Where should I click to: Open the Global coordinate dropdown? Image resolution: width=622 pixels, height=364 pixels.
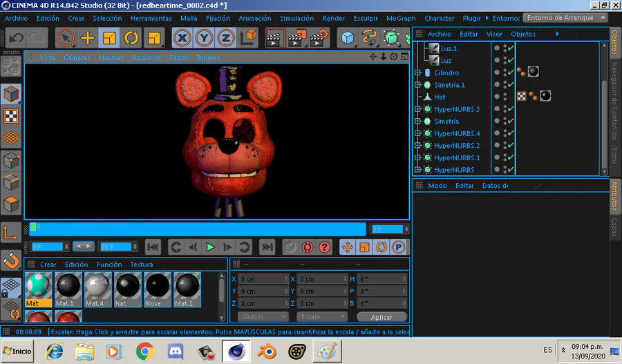263,317
